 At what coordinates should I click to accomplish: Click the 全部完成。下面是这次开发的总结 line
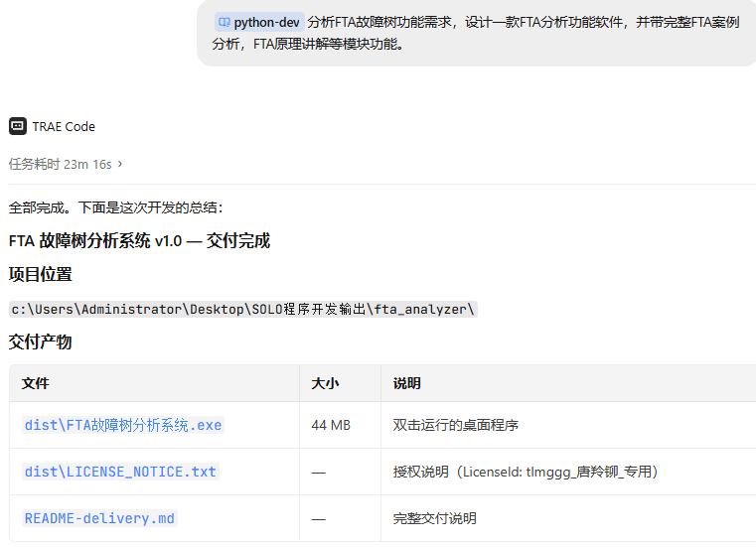115,207
